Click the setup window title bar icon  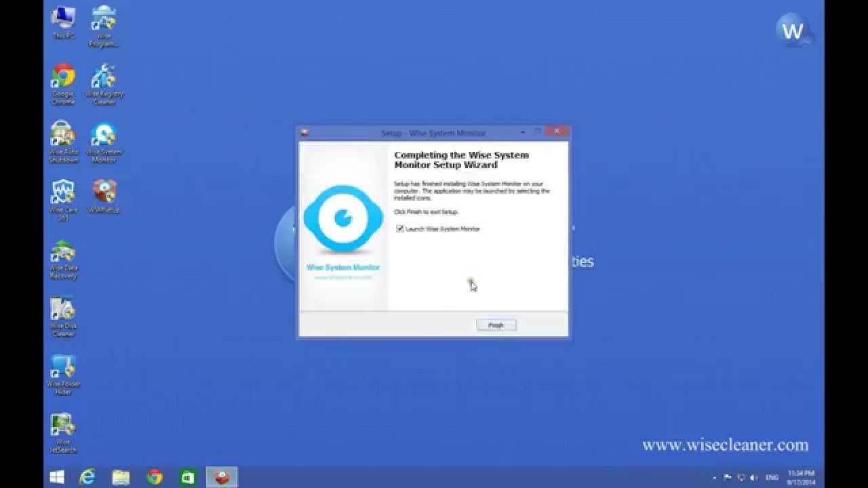point(305,133)
